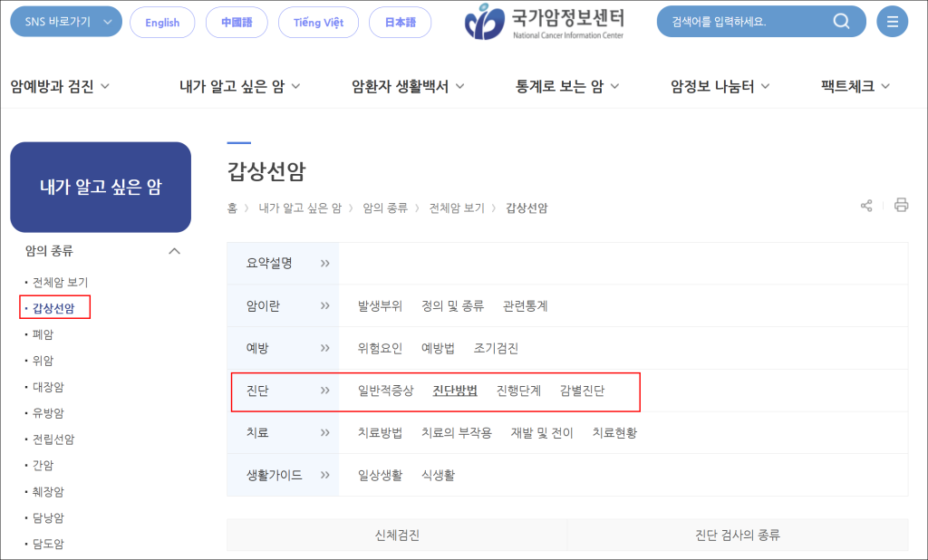Click the search magnifier icon
Image resolution: width=928 pixels, height=560 pixels.
(x=841, y=22)
